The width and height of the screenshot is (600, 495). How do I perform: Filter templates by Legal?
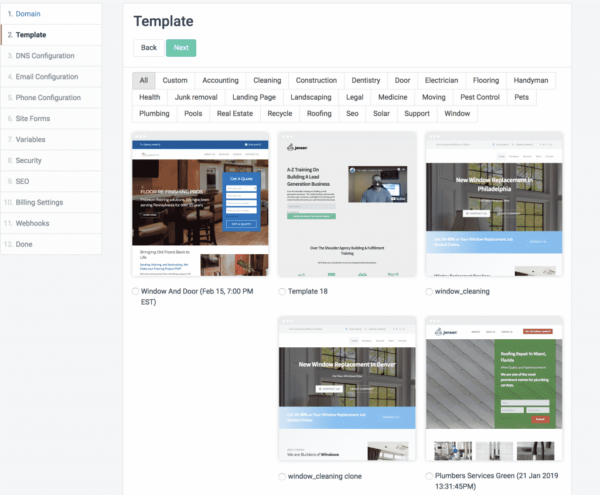coord(355,97)
